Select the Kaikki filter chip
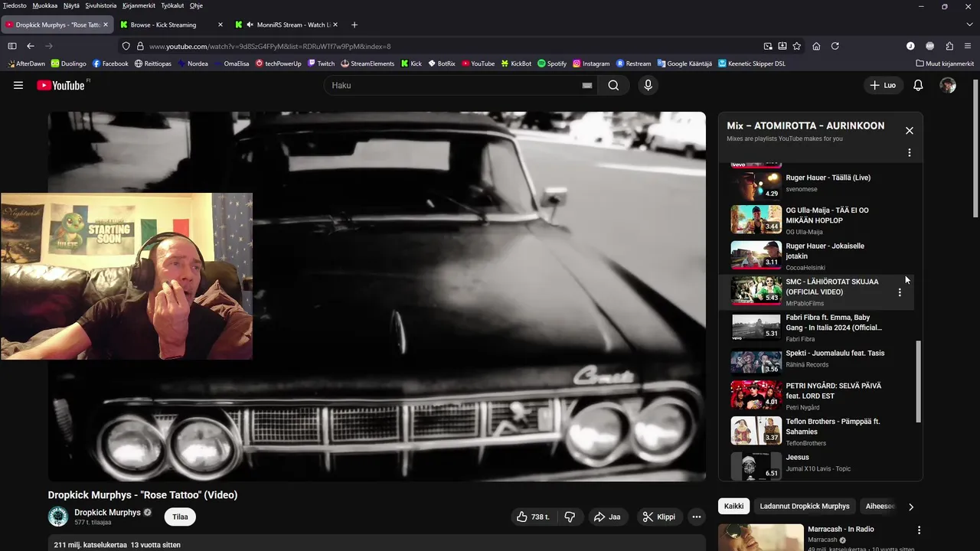Screen dimensions: 980x551 [x=733, y=506]
